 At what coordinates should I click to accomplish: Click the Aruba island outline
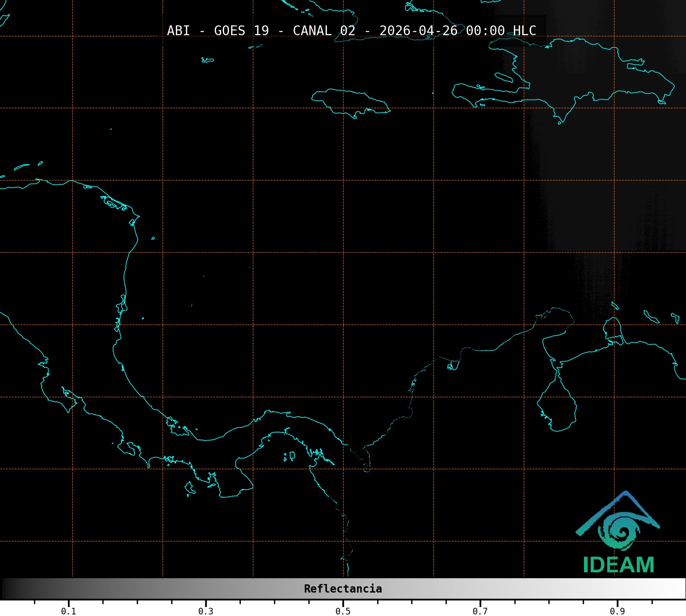click(x=615, y=305)
